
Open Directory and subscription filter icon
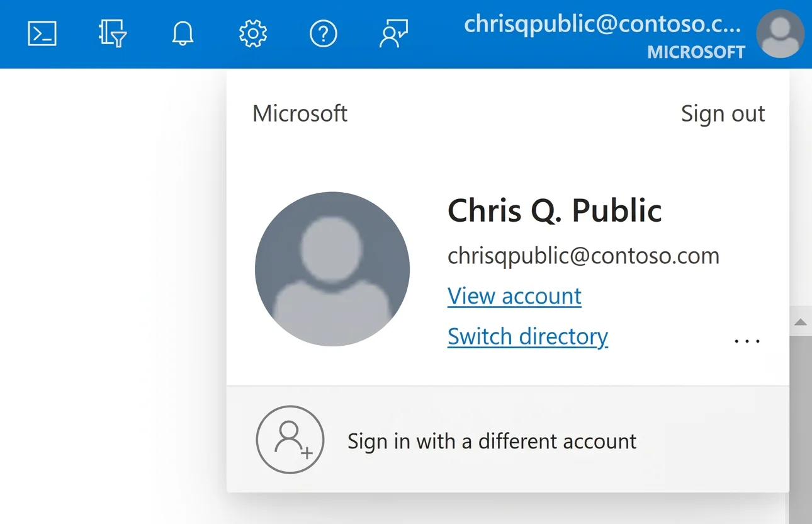(113, 33)
